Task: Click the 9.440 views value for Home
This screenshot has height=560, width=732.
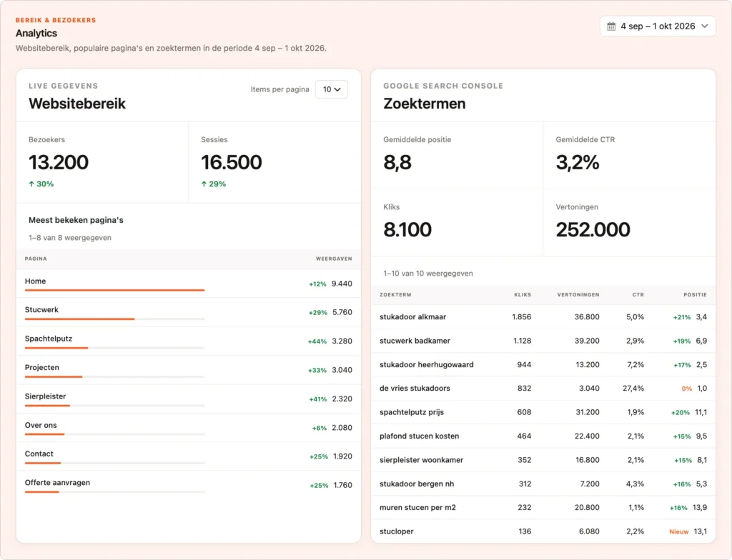Action: tap(342, 284)
